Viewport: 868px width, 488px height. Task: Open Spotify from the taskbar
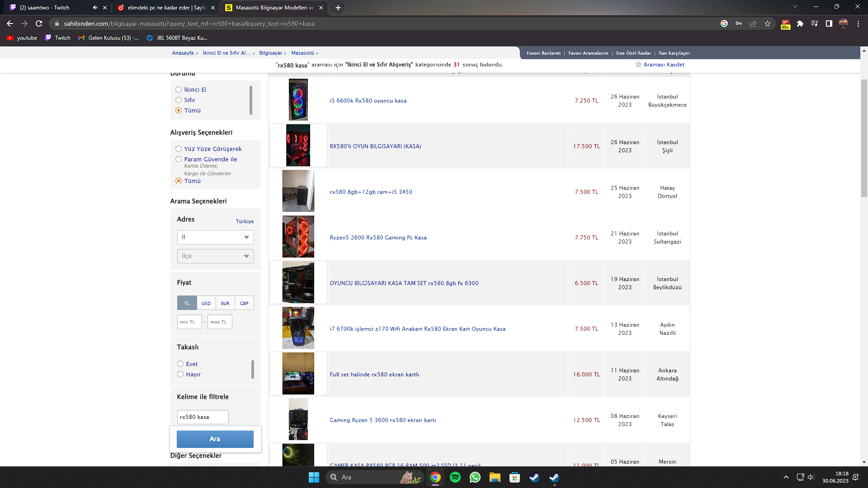(x=455, y=477)
